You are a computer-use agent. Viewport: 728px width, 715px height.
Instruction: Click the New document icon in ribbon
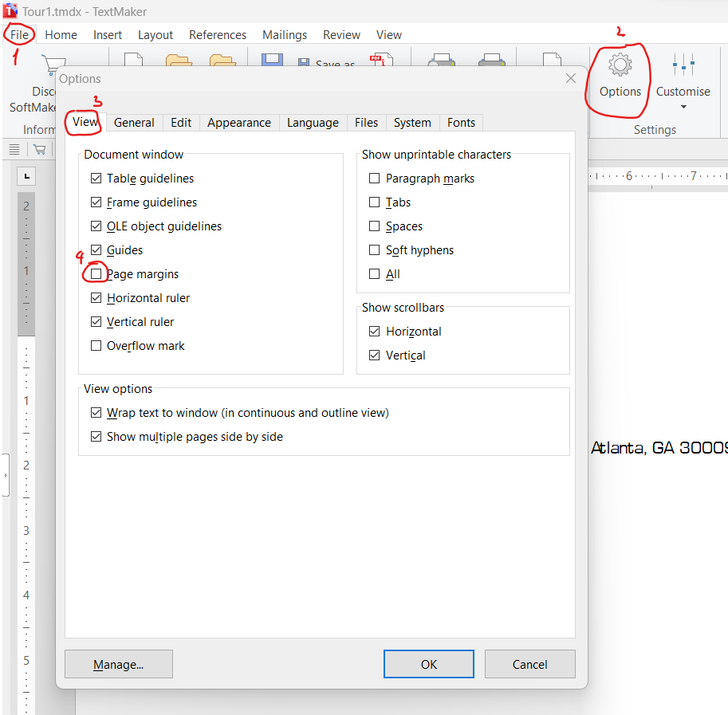pyautogui.click(x=132, y=62)
